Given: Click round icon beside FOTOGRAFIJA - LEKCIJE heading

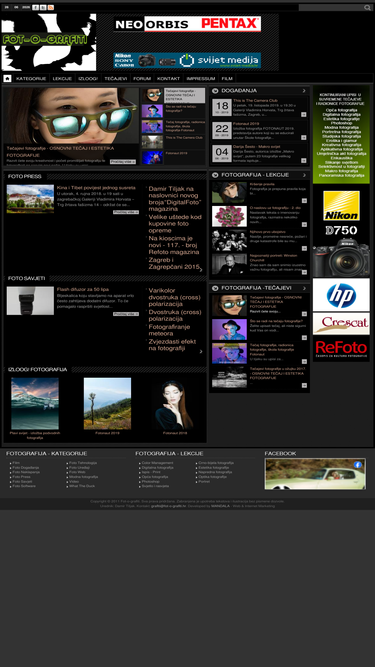Looking at the screenshot, I should point(215,175).
